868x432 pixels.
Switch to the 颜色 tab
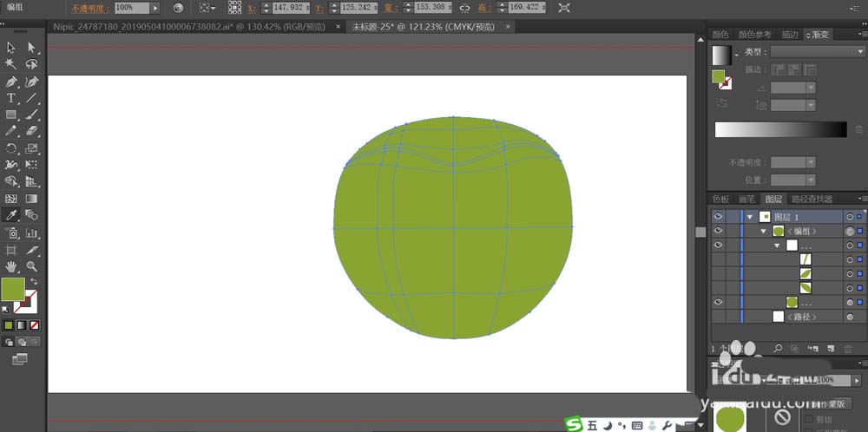pos(720,35)
